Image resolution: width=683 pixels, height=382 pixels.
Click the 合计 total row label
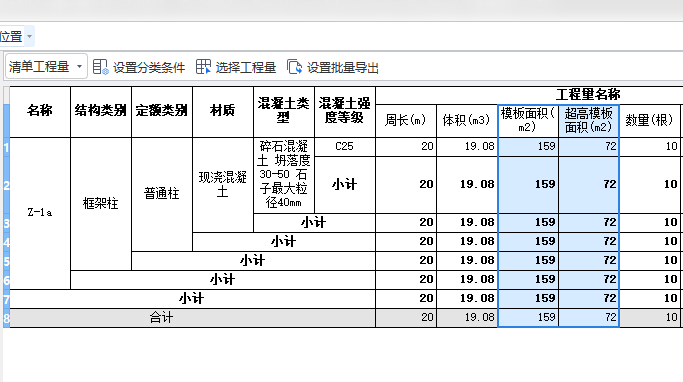(193, 318)
